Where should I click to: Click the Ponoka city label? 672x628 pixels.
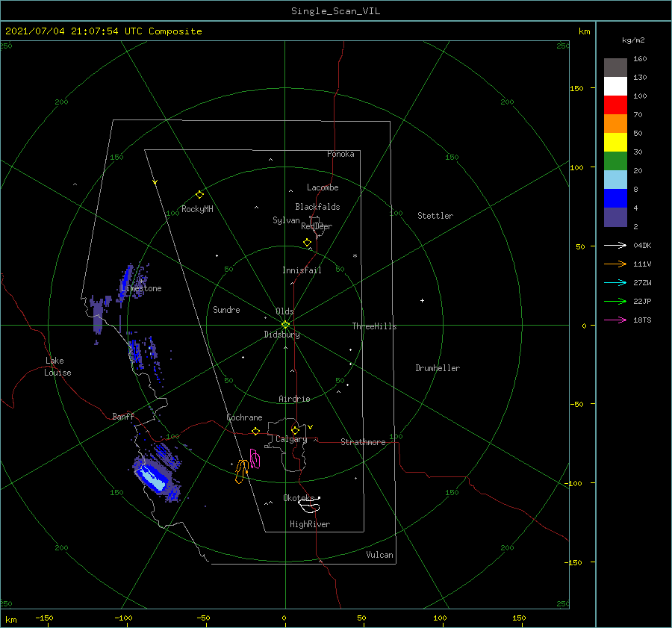pos(340,154)
